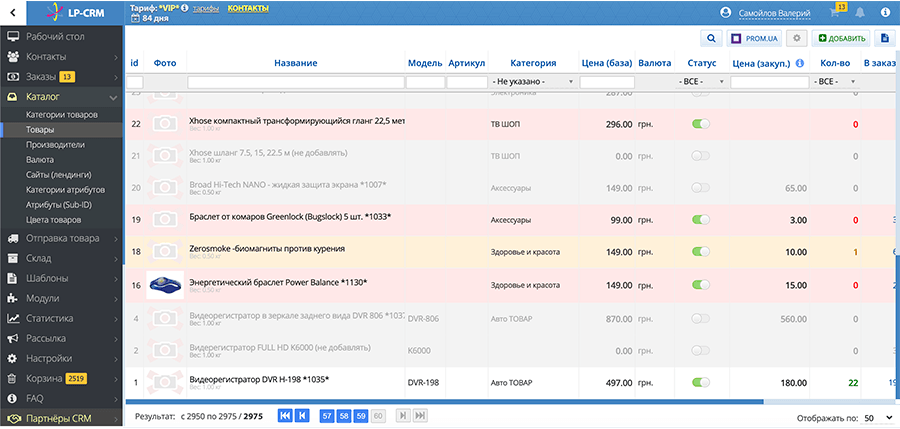Click the Модель filter input field
This screenshot has height=429, width=900.
425,82
